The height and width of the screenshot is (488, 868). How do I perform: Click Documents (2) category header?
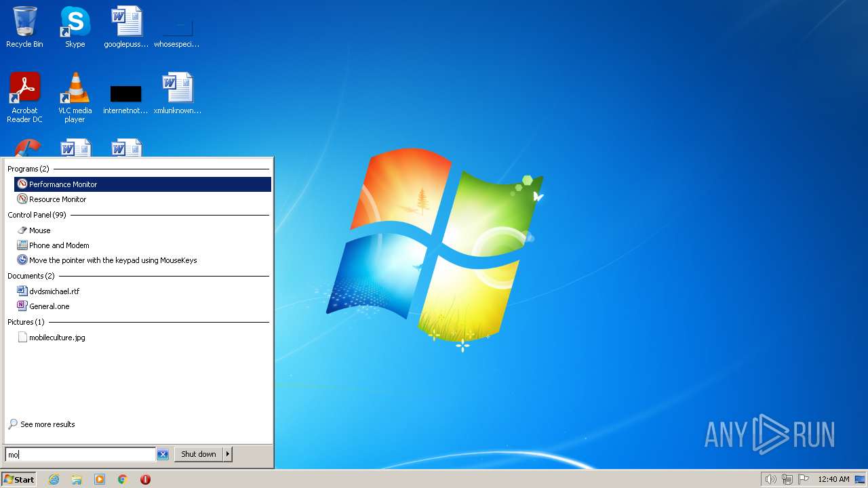(x=31, y=276)
